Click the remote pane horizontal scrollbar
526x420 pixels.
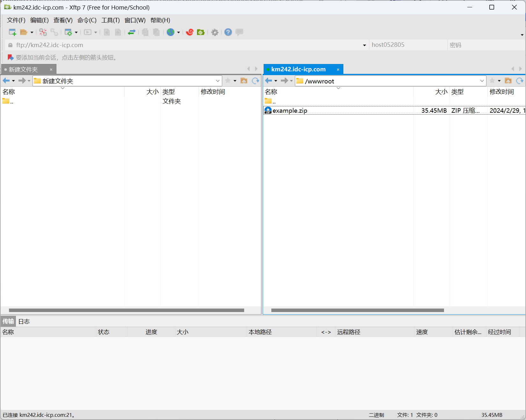(357, 310)
